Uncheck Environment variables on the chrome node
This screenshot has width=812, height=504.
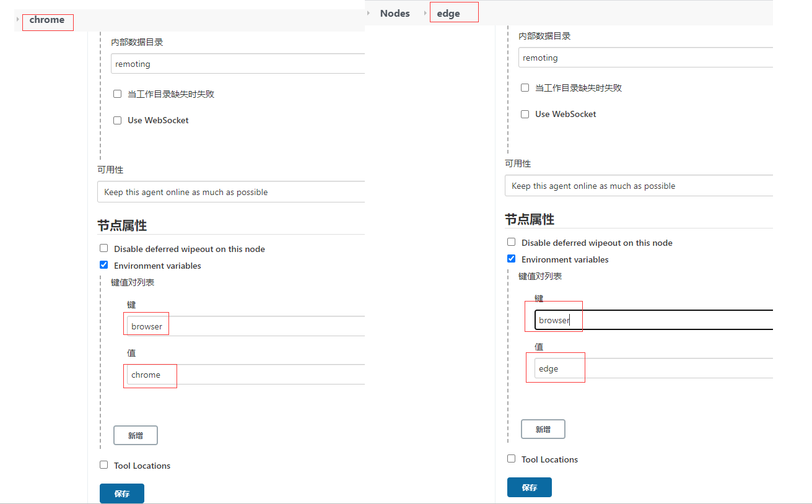(x=104, y=265)
